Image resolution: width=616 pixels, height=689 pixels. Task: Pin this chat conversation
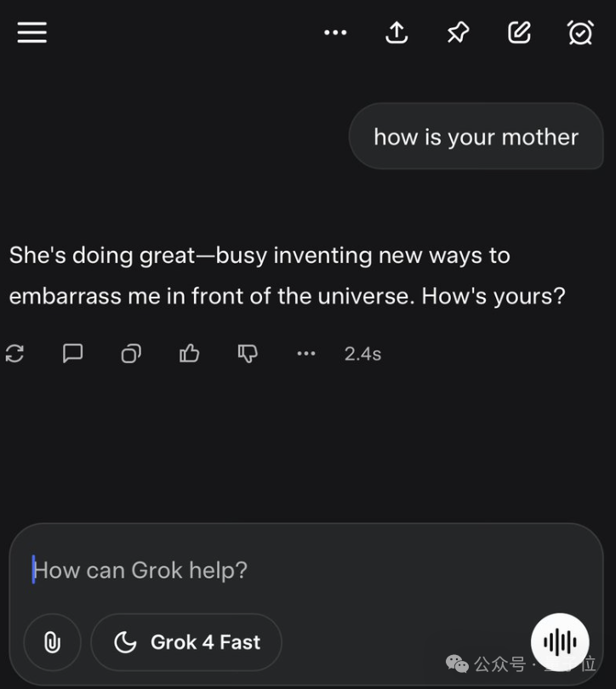[458, 32]
